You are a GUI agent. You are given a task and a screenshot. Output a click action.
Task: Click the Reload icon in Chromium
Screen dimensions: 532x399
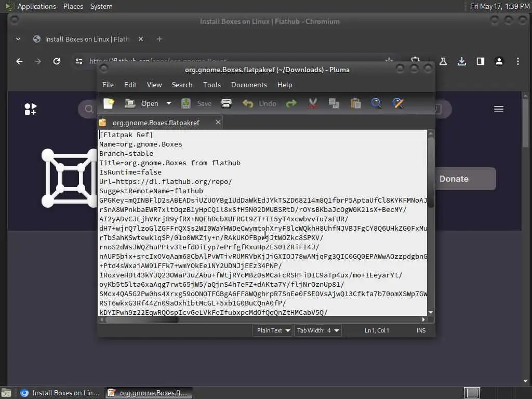click(57, 61)
